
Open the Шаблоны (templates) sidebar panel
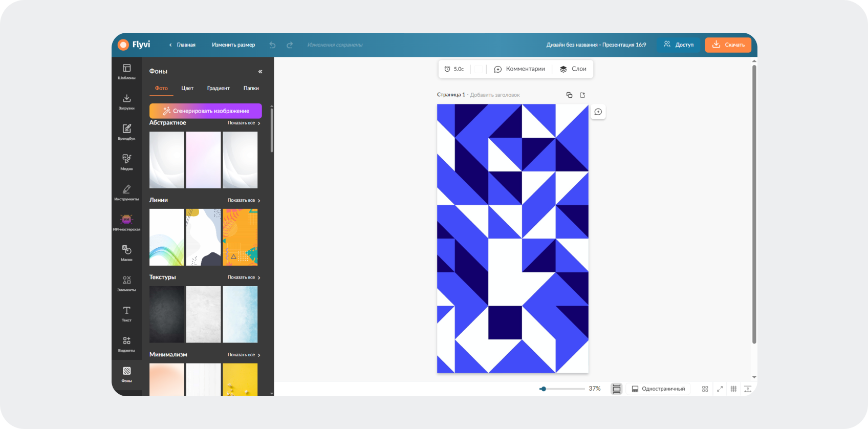pos(126,72)
